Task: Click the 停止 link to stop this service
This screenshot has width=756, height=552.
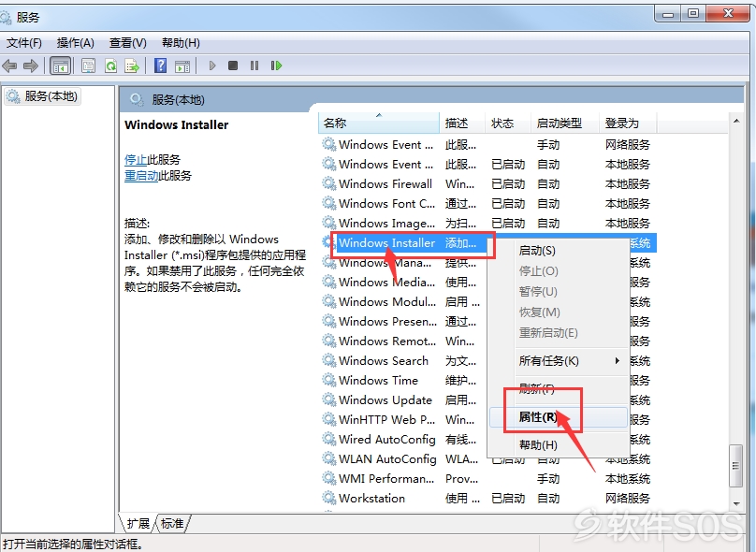Action: click(x=136, y=160)
